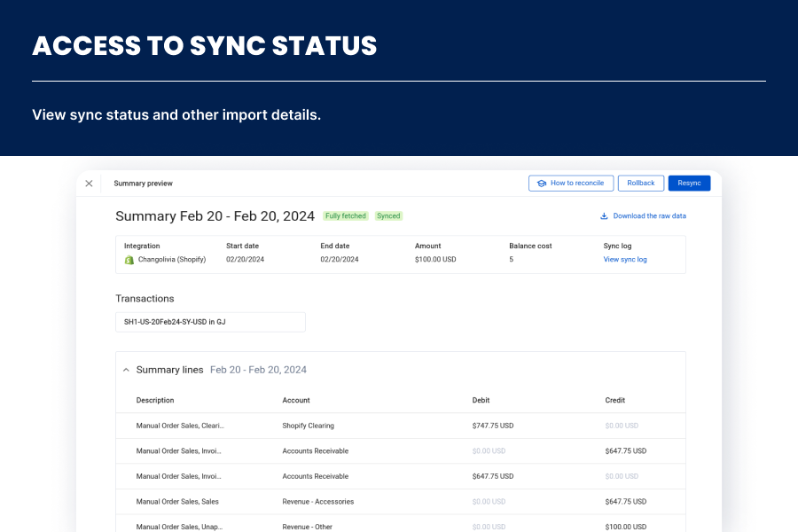Viewport: 798px width, 532px height.
Task: Click the Fully fetched status badge
Action: pyautogui.click(x=345, y=215)
